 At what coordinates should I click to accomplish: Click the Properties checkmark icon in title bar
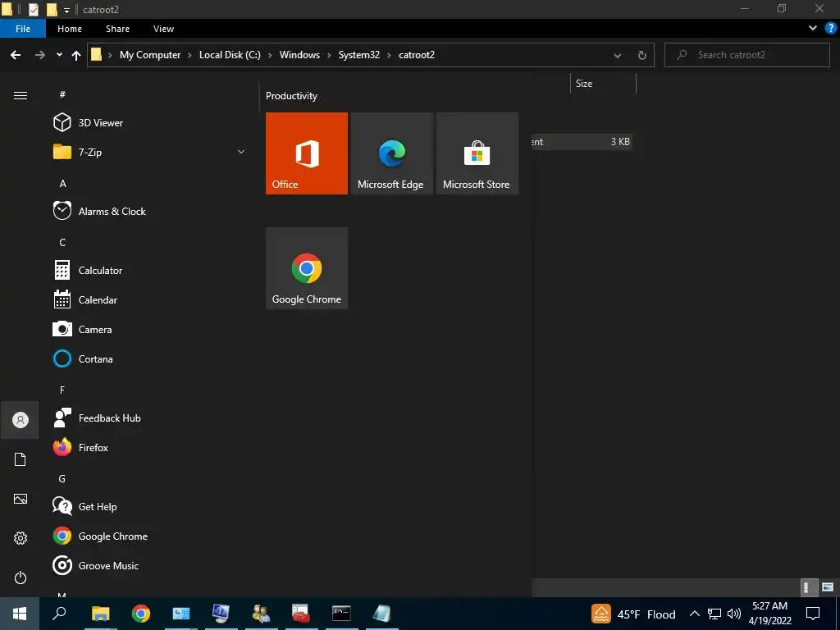coord(33,9)
